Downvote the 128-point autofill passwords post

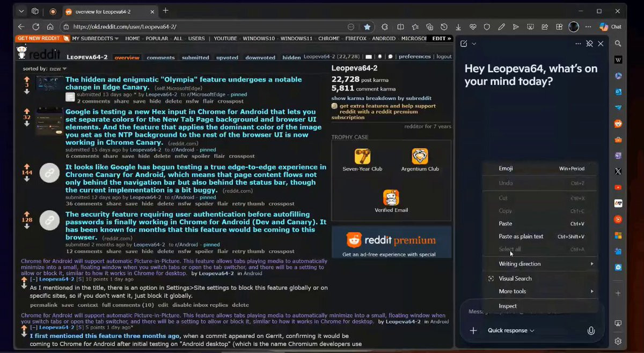click(27, 226)
